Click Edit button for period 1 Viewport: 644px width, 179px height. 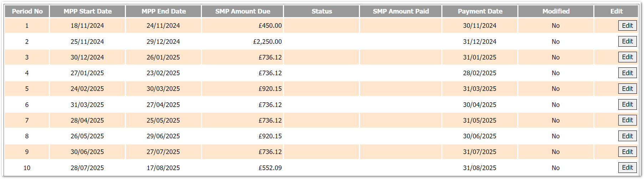click(627, 26)
